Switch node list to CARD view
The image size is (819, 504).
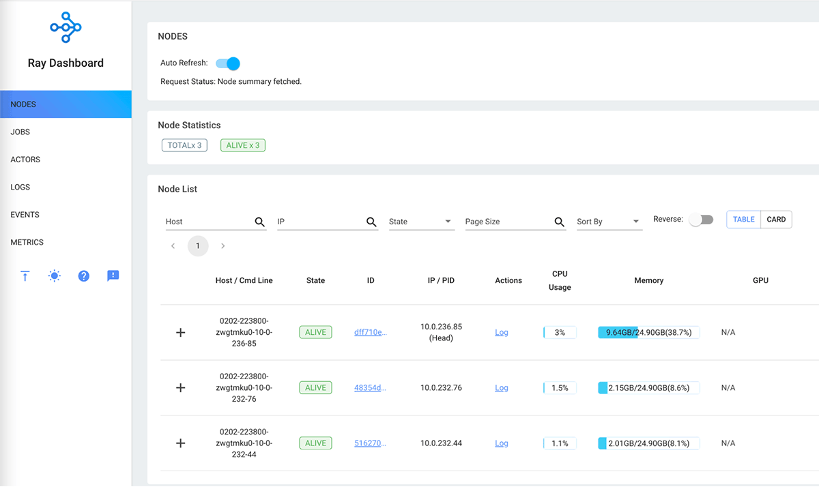click(776, 220)
